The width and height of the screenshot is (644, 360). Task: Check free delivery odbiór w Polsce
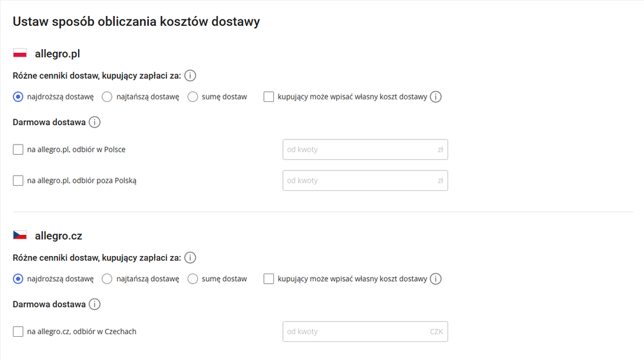[x=18, y=149]
